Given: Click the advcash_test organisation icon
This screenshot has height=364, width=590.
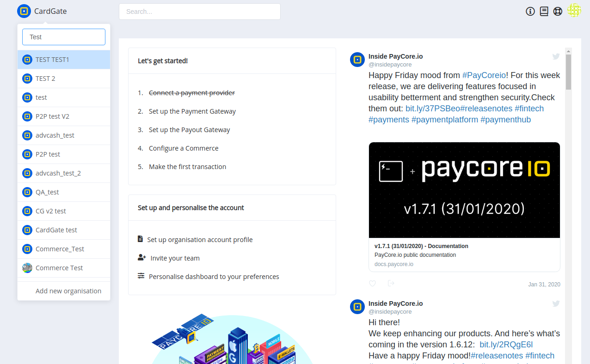Looking at the screenshot, I should 27,135.
